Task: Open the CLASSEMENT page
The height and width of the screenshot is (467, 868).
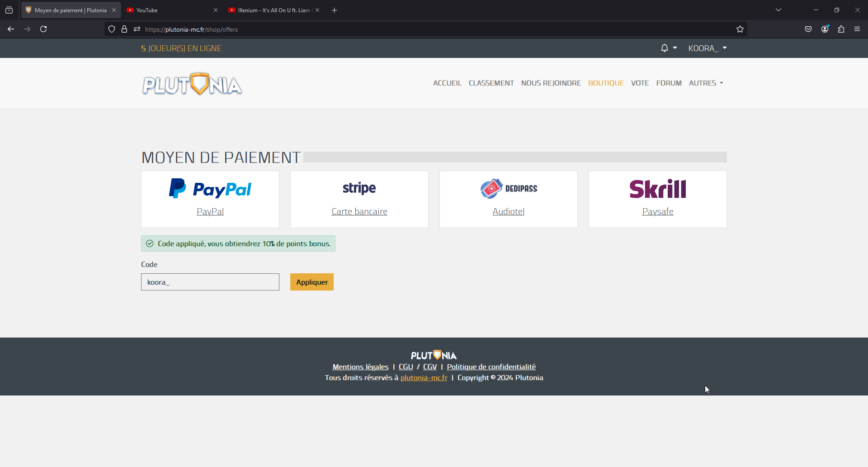Action: 491,83
